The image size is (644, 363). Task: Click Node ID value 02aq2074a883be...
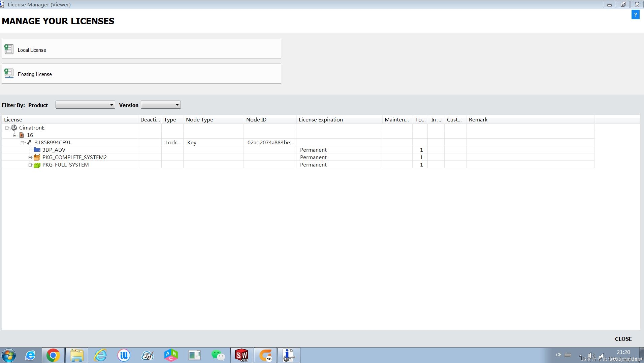coord(270,142)
